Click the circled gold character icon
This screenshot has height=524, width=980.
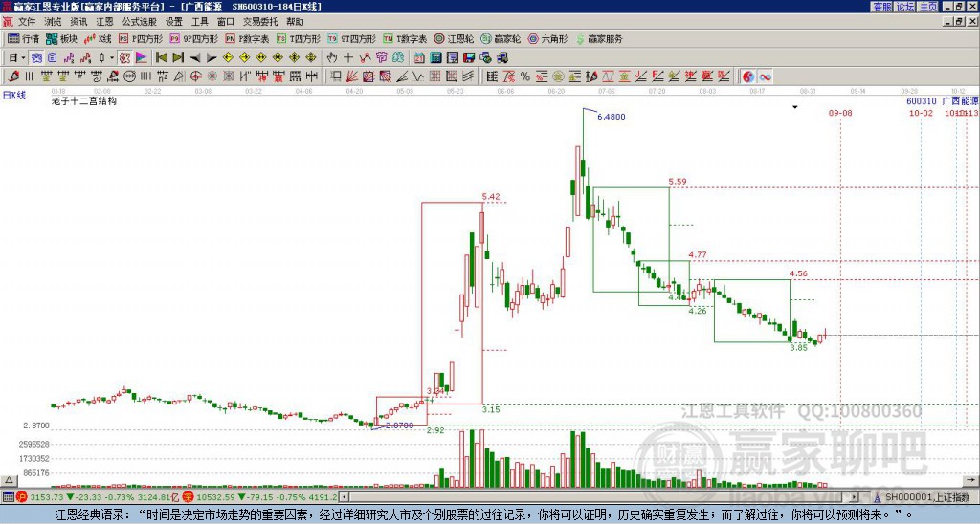[x=558, y=76]
